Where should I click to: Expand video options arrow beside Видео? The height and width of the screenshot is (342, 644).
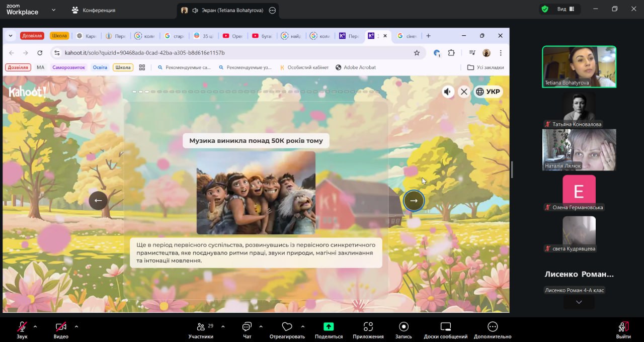76,326
